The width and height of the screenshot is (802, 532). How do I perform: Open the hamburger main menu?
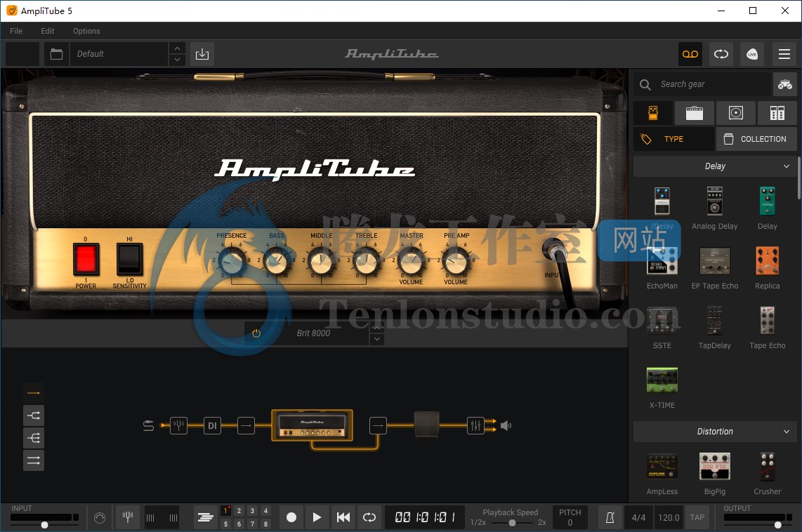click(784, 53)
